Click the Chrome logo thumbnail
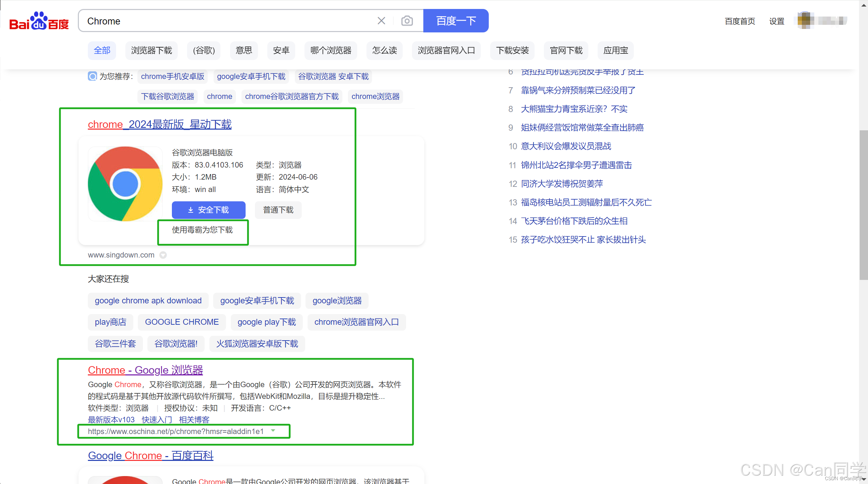Screen dimensions: 868x484 pos(125,184)
